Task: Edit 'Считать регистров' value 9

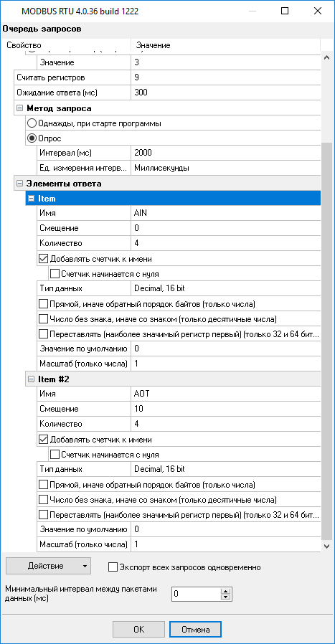Action: pos(225,77)
